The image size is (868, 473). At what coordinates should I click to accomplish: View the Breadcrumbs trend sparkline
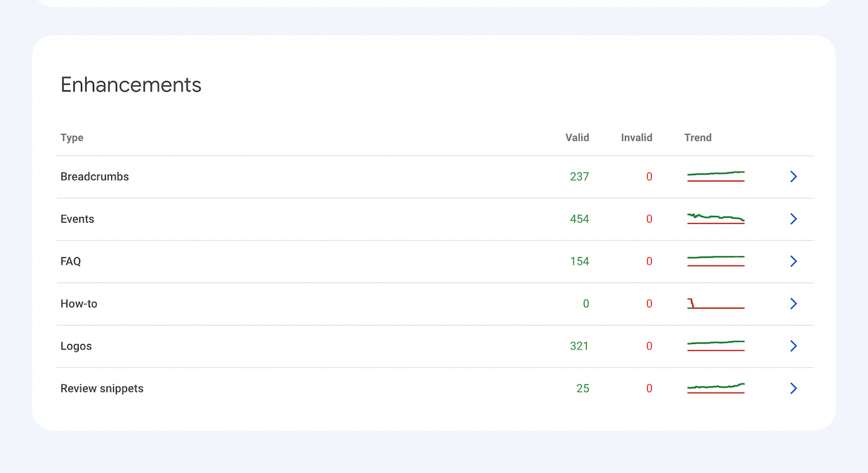(716, 176)
